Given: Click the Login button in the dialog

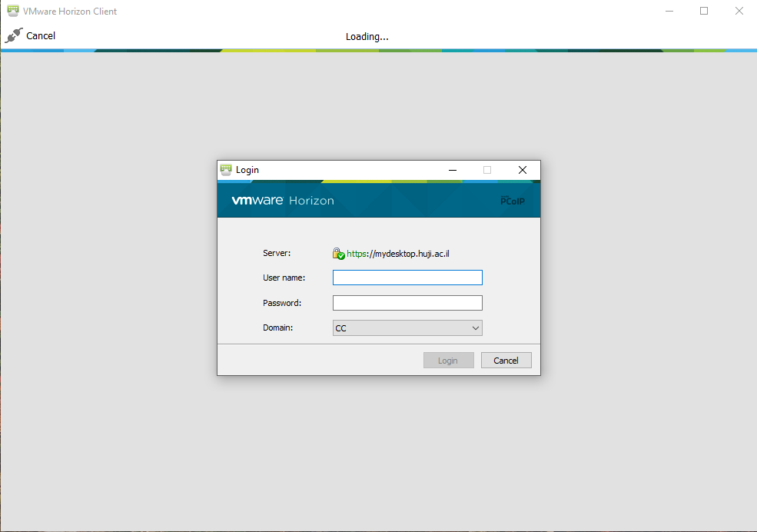Looking at the screenshot, I should 449,360.
